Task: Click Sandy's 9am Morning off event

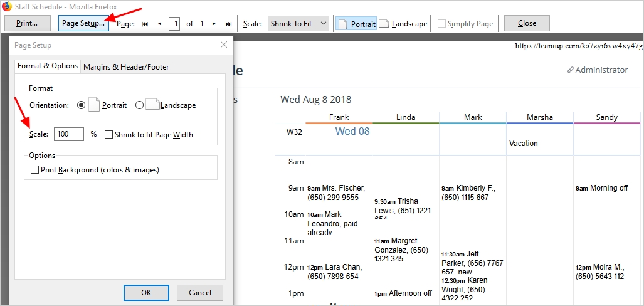Action: pos(602,188)
